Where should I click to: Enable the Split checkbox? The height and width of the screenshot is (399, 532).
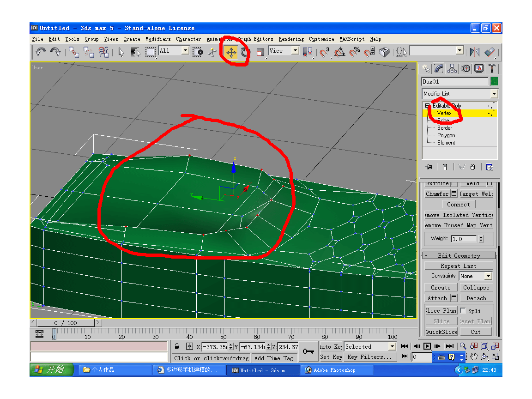tap(463, 311)
